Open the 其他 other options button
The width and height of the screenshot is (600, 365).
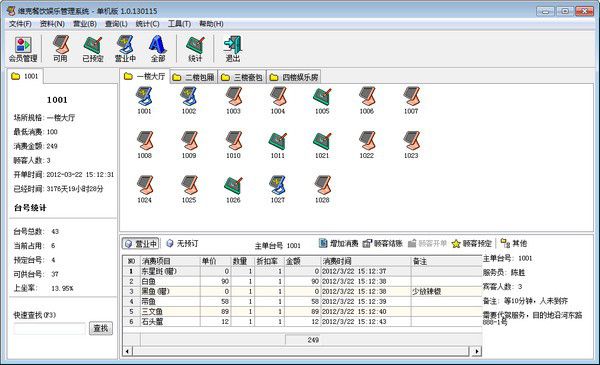[514, 243]
